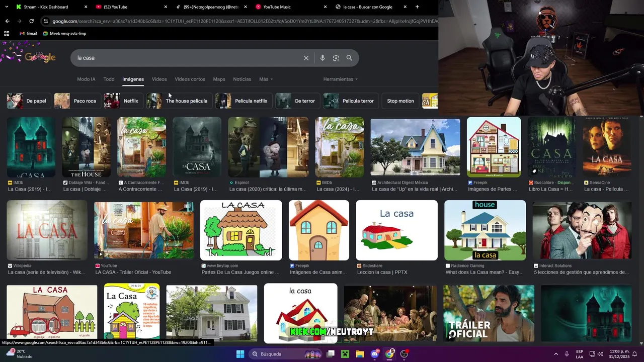Open the Doblaje Wiki The House image
The image size is (644, 362).
(86, 147)
